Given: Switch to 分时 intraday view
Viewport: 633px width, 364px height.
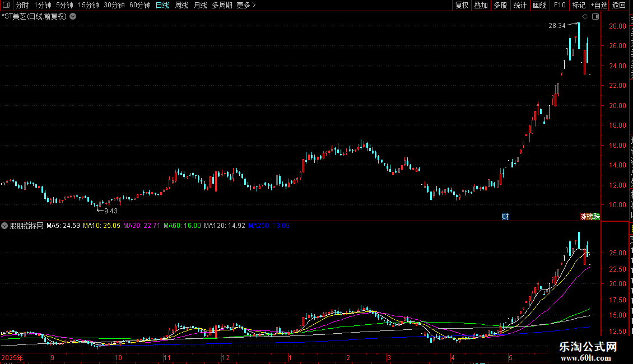Looking at the screenshot, I should coord(22,5).
